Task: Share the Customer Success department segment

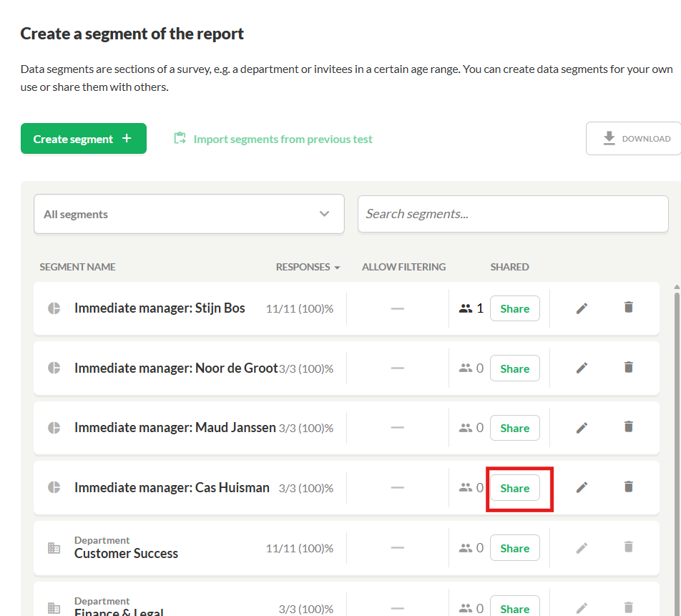Action: (x=514, y=548)
